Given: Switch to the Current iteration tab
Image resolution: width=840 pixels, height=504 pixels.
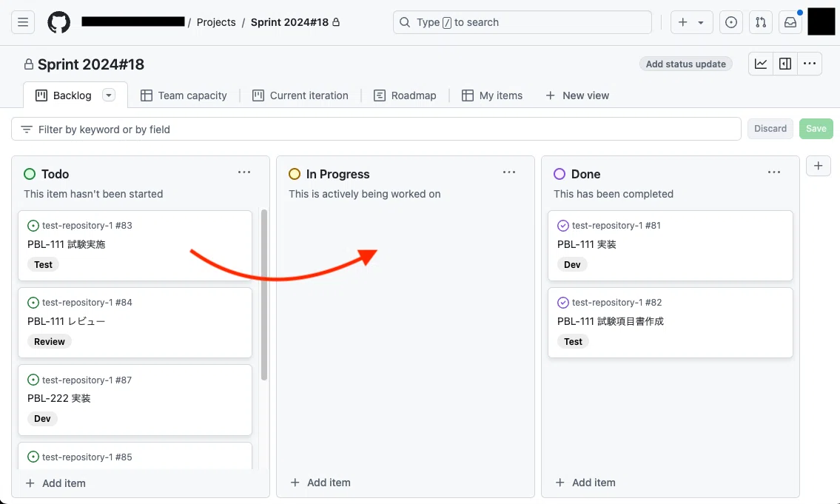Looking at the screenshot, I should point(300,95).
